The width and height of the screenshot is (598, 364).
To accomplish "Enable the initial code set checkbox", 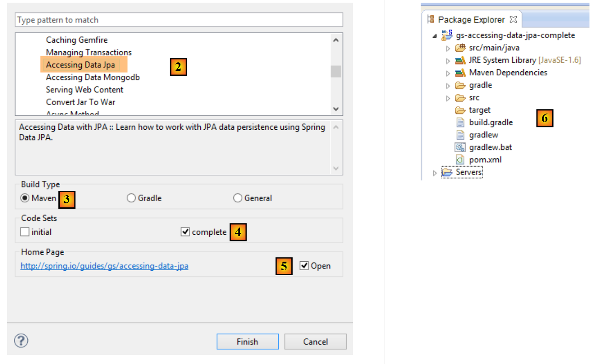I will (x=25, y=232).
